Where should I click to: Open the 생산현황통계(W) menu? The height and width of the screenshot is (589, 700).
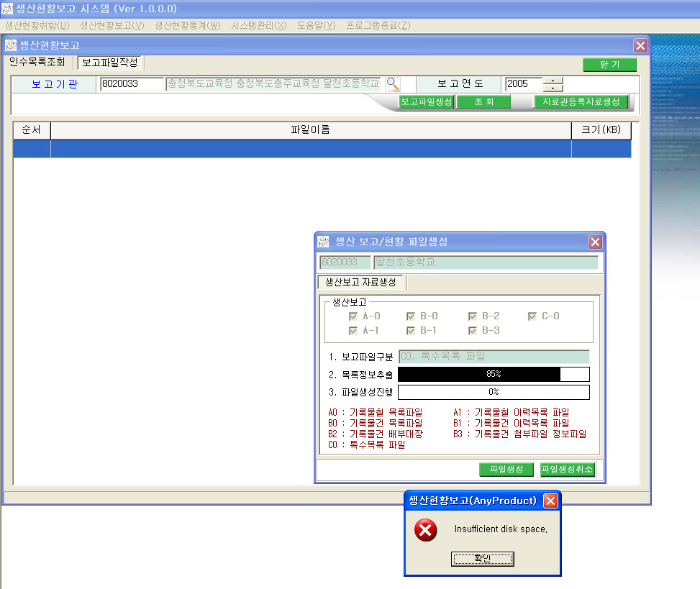point(187,25)
